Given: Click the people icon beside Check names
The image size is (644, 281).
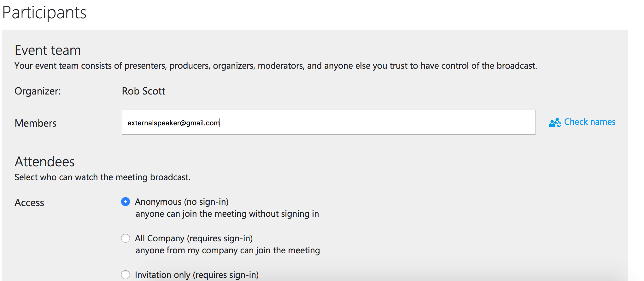Looking at the screenshot, I should coord(555,122).
